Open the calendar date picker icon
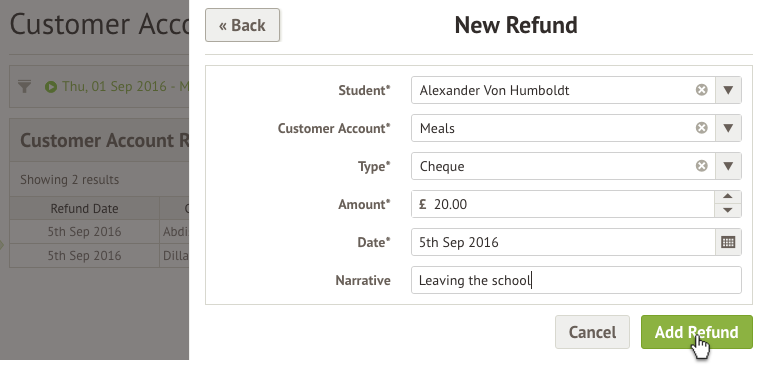 pyautogui.click(x=728, y=242)
